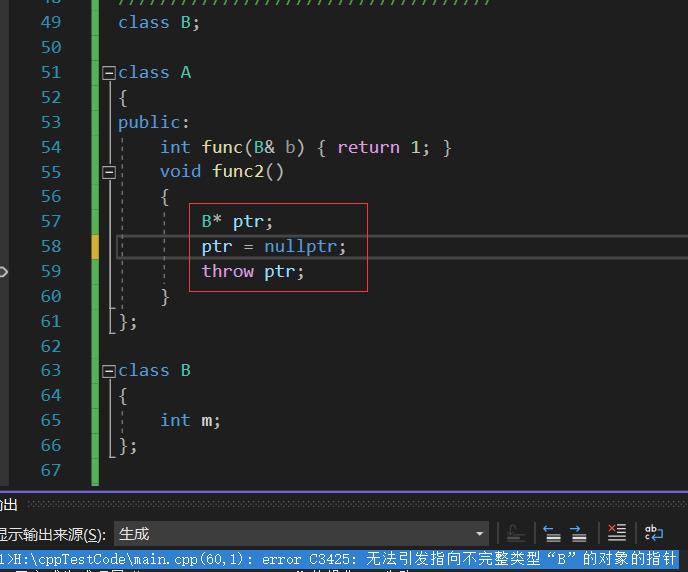Click the find message in code icon

click(516, 533)
